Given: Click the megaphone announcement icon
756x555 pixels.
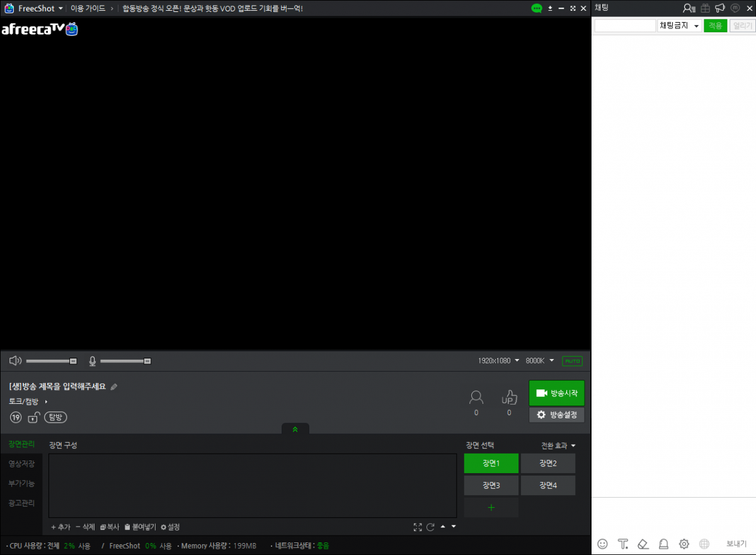Looking at the screenshot, I should coord(719,8).
